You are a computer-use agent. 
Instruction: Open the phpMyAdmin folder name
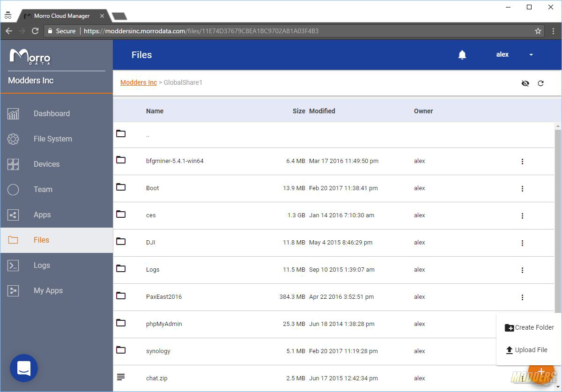click(164, 324)
